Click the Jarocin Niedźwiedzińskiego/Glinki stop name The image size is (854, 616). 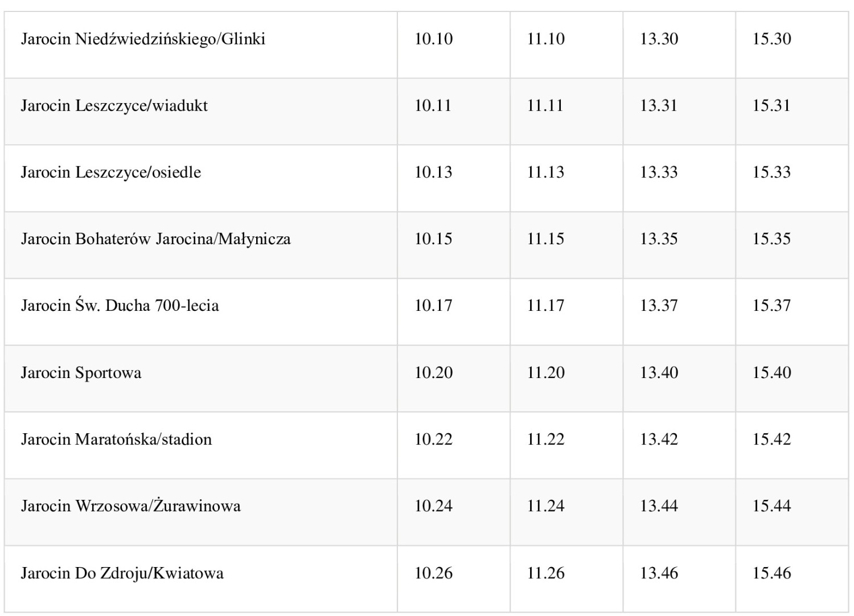143,39
